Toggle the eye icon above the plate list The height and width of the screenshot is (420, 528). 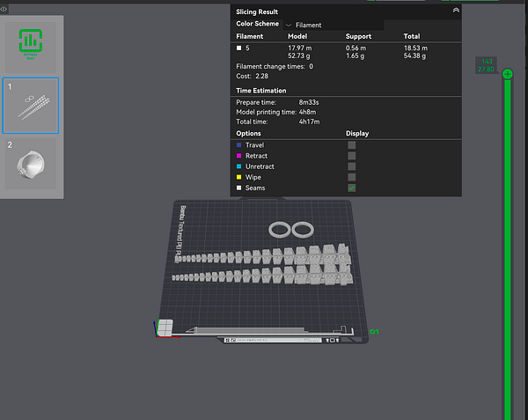[4, 9]
